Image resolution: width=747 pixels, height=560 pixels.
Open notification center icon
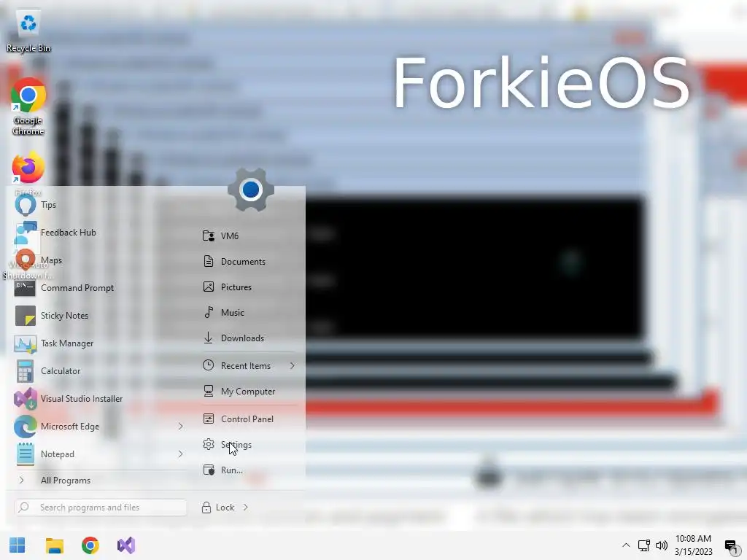coord(732,546)
